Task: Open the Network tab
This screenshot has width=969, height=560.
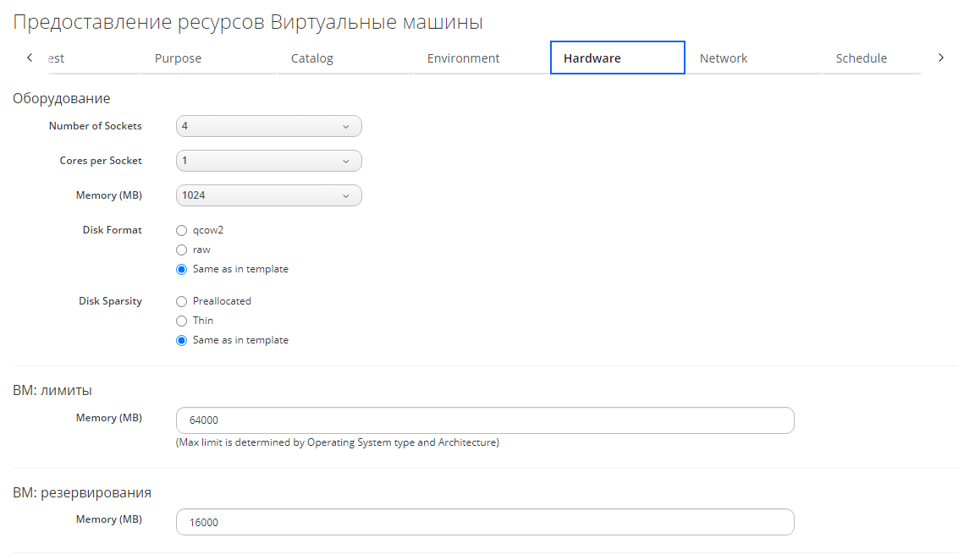Action: (x=724, y=58)
